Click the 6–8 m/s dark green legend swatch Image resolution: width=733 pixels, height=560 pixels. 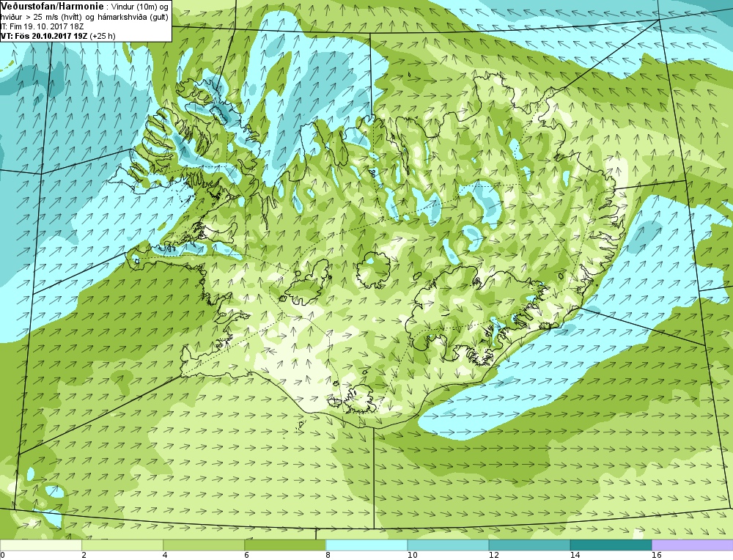click(x=285, y=545)
